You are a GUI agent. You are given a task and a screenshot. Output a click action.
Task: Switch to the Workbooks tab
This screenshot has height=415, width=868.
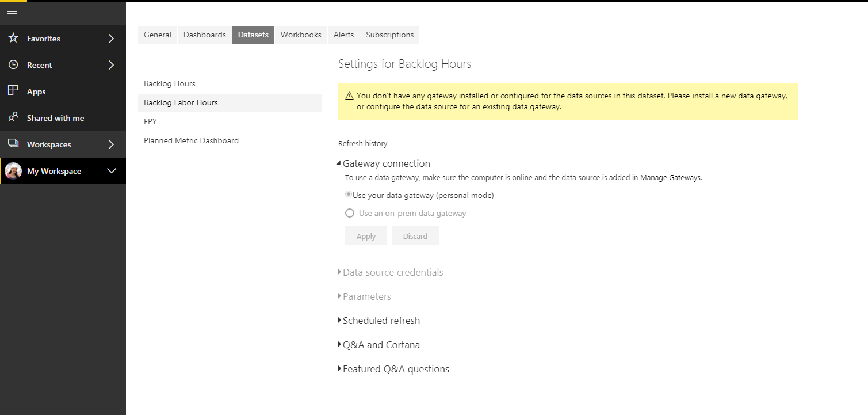(x=301, y=35)
